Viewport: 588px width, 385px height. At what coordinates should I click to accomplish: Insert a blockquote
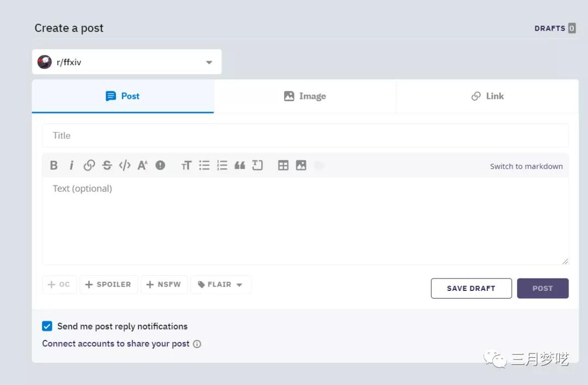[x=240, y=165]
